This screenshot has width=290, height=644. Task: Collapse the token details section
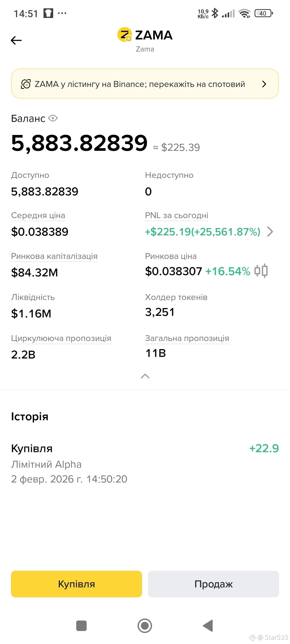145,376
